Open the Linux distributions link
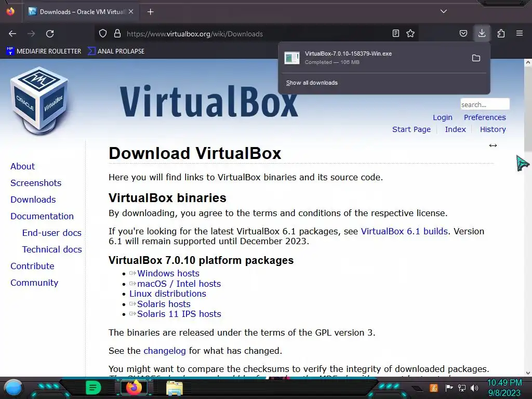 point(168,294)
